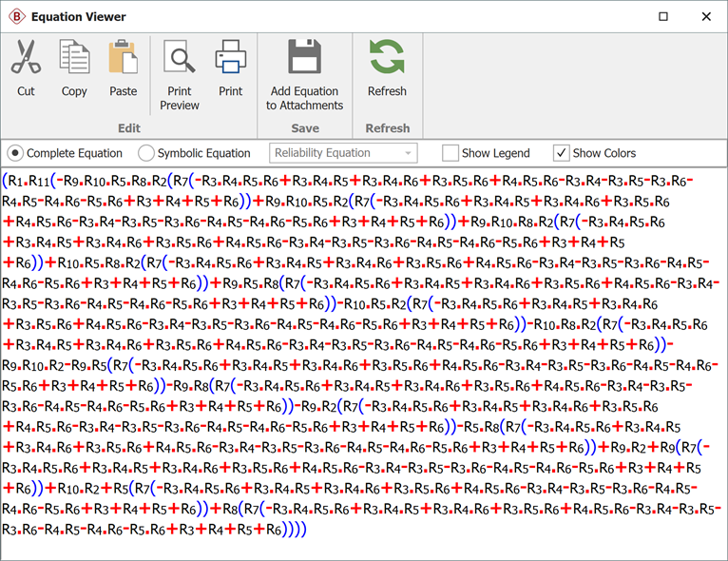Enable the Show Legend checkbox
Screen dimensions: 728x561
[x=450, y=153]
